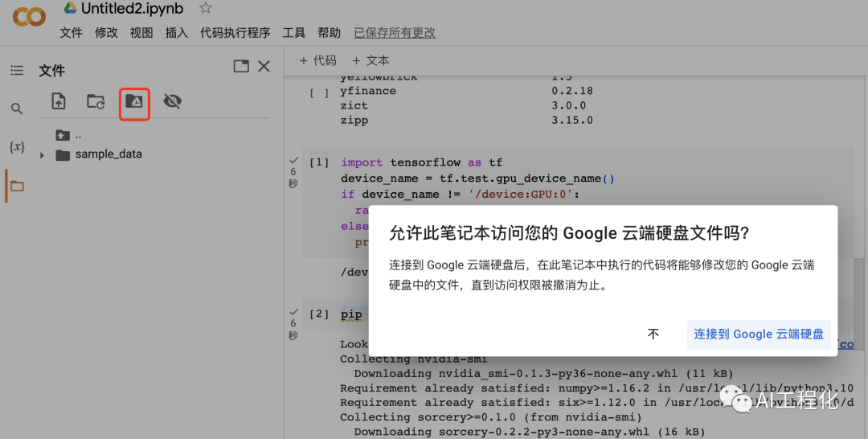The image size is (868, 439).
Task: Click the 'Requirement already satisfied: six' line
Action: (x=596, y=402)
